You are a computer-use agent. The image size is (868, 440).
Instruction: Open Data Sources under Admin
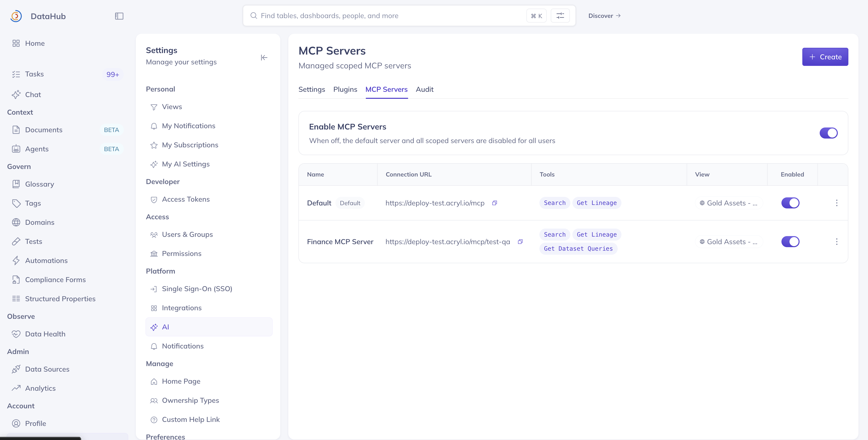[x=67, y=369]
